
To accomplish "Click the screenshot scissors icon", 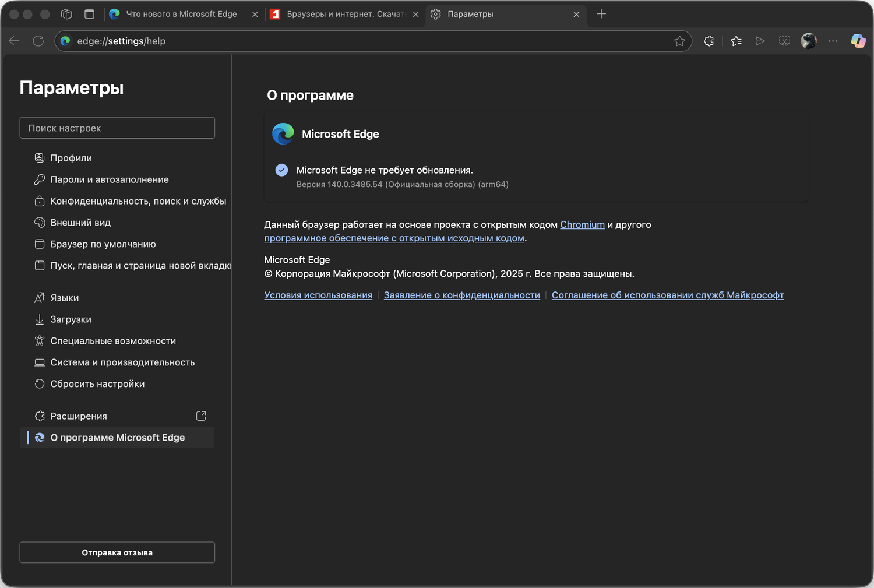I will point(784,41).
